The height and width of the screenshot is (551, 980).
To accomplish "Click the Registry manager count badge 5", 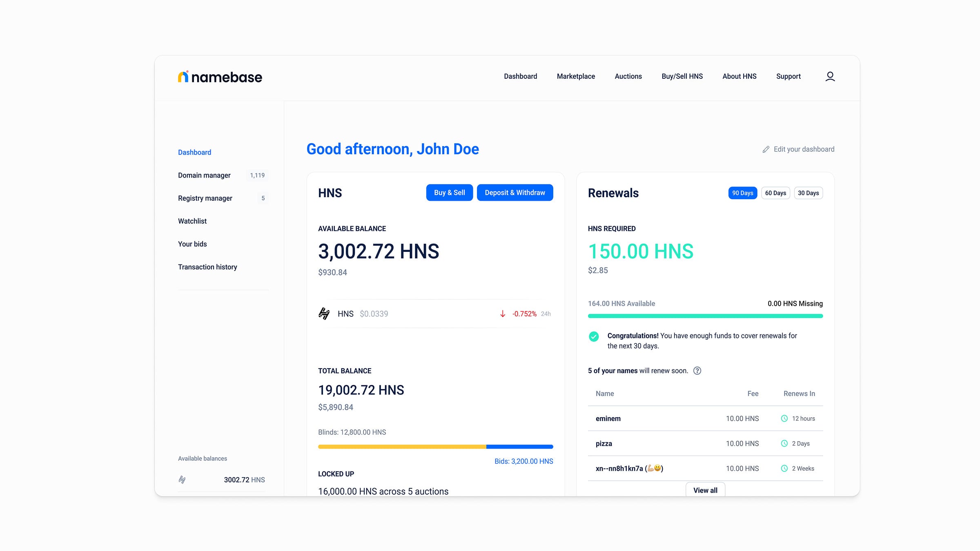I will pyautogui.click(x=263, y=198).
